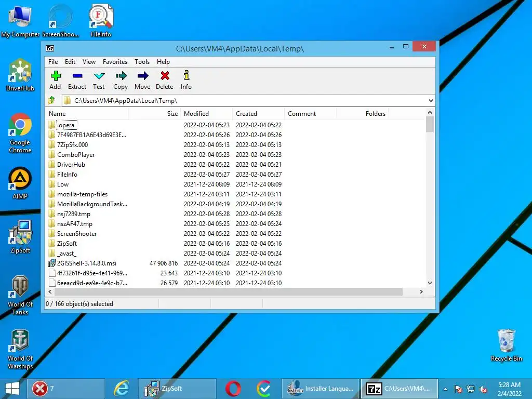
Task: Select the 2GISShell-3.14.8.0.msi file
Action: coord(87,263)
